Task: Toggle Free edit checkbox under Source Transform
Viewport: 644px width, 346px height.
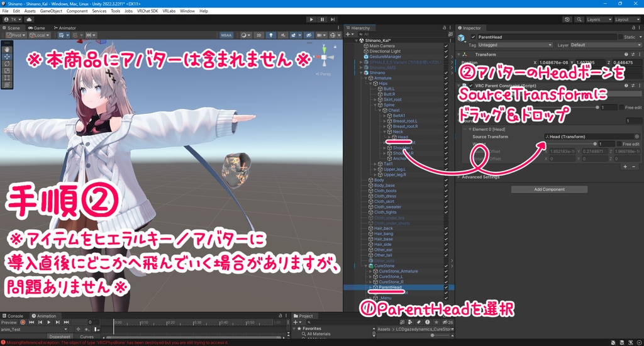Action: click(619, 144)
